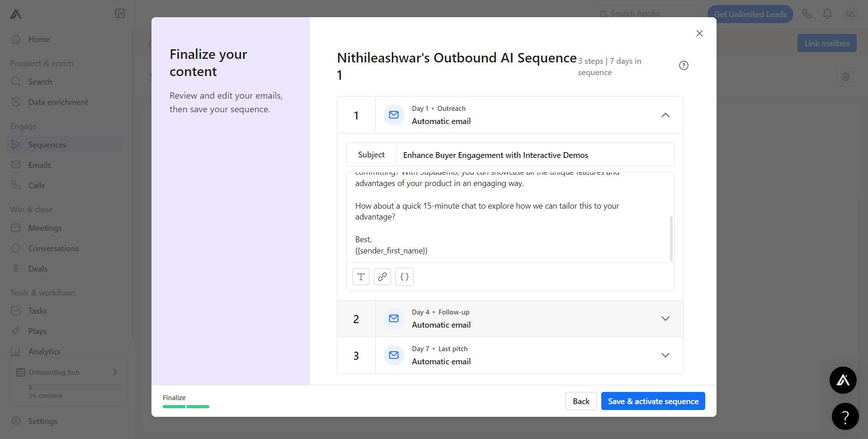Image resolution: width=868 pixels, height=439 pixels.
Task: Open the Onboarding hub entry
Action: [x=54, y=372]
